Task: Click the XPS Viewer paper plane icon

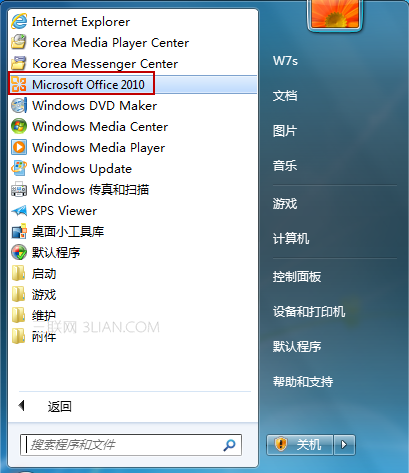Action: tap(19, 210)
